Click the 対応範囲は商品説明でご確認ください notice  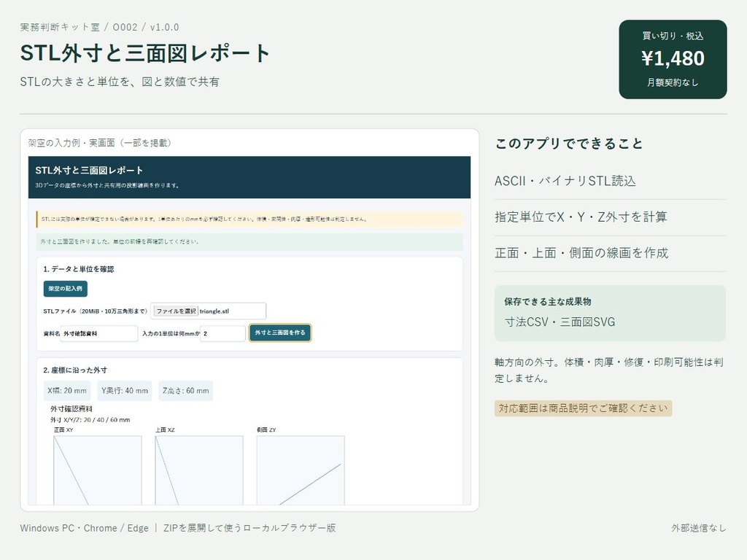[x=583, y=408]
